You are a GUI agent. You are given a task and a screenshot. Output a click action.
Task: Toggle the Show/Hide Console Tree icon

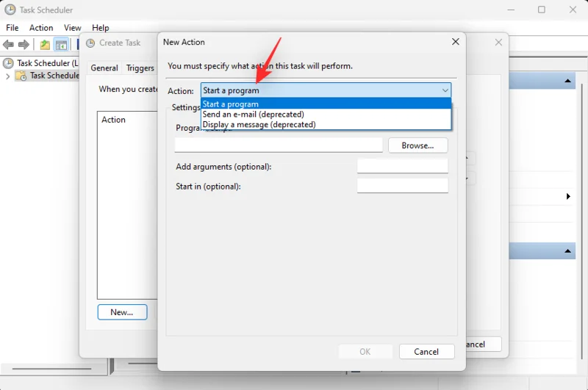pos(61,45)
